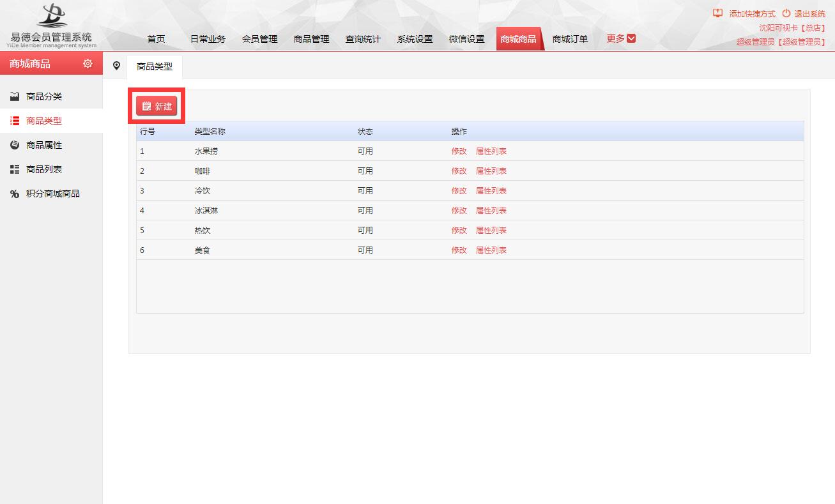Open 属性列表 for 热饮
This screenshot has height=504, width=835.
[x=491, y=231]
